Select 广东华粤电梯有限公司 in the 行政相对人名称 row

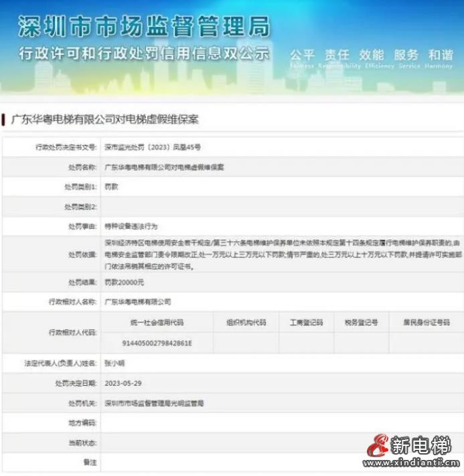point(137,302)
